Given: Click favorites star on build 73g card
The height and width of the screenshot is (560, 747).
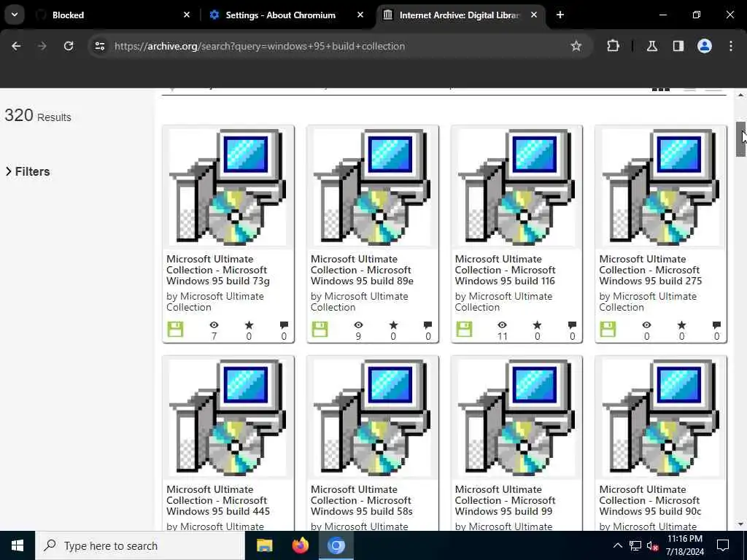Looking at the screenshot, I should pos(249,324).
